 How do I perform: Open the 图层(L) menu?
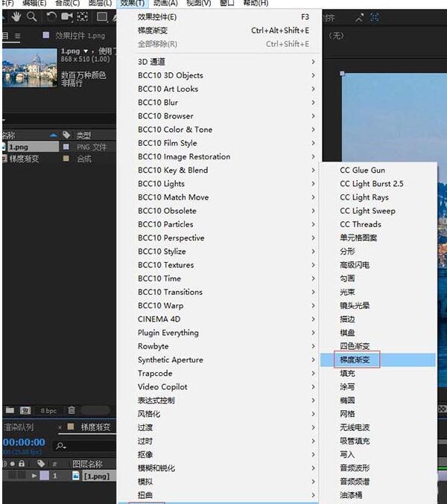(x=100, y=3)
